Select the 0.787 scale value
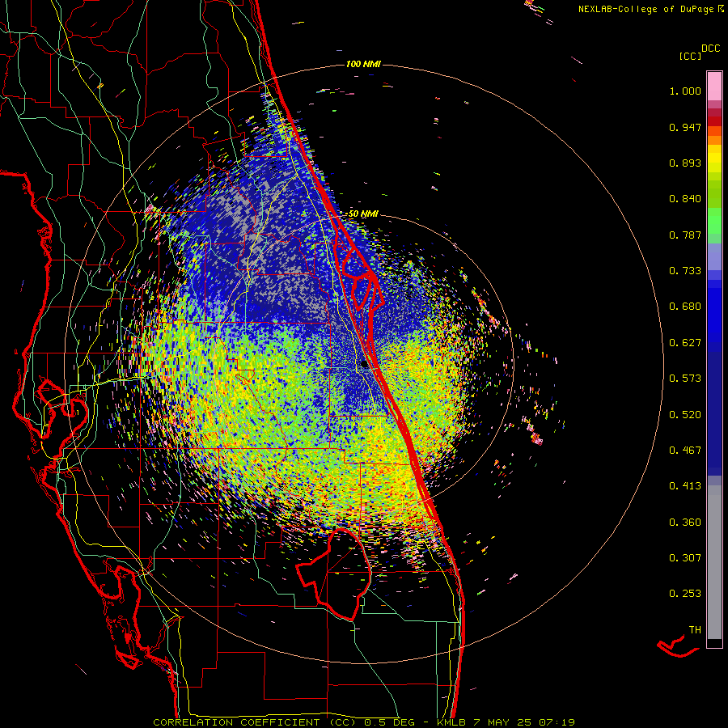 (685, 235)
